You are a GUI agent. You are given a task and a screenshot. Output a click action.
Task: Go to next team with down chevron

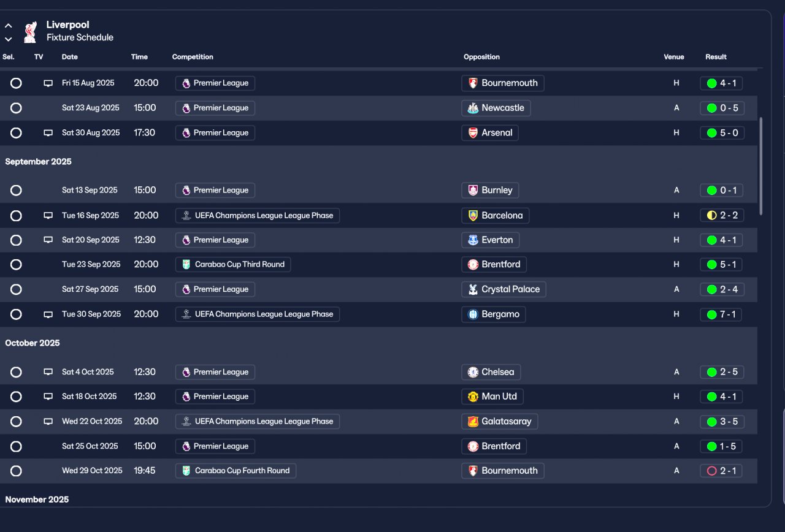tap(9, 39)
